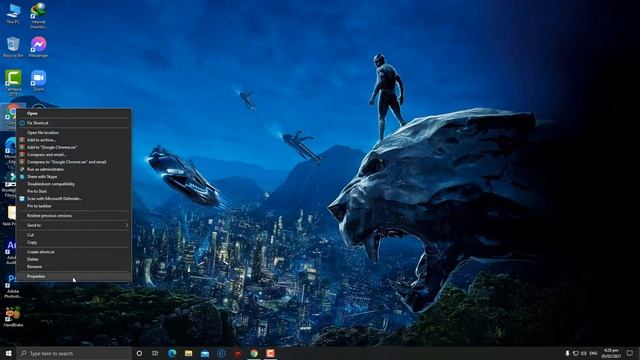The height and width of the screenshot is (360, 640).
Task: Choose Compress and email... menu entry
Action: (73, 155)
